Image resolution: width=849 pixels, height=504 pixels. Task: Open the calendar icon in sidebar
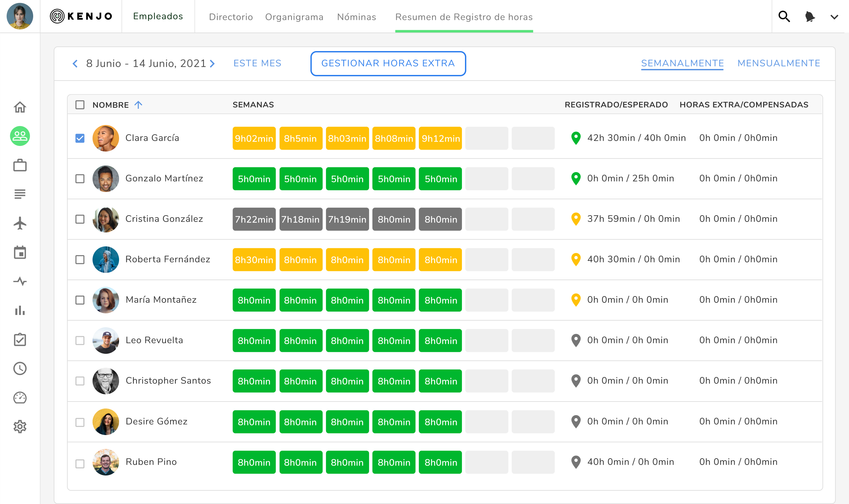pyautogui.click(x=20, y=252)
